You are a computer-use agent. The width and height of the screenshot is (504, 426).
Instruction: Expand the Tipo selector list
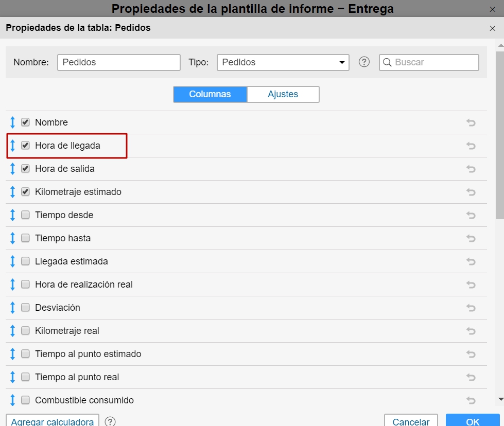point(341,62)
